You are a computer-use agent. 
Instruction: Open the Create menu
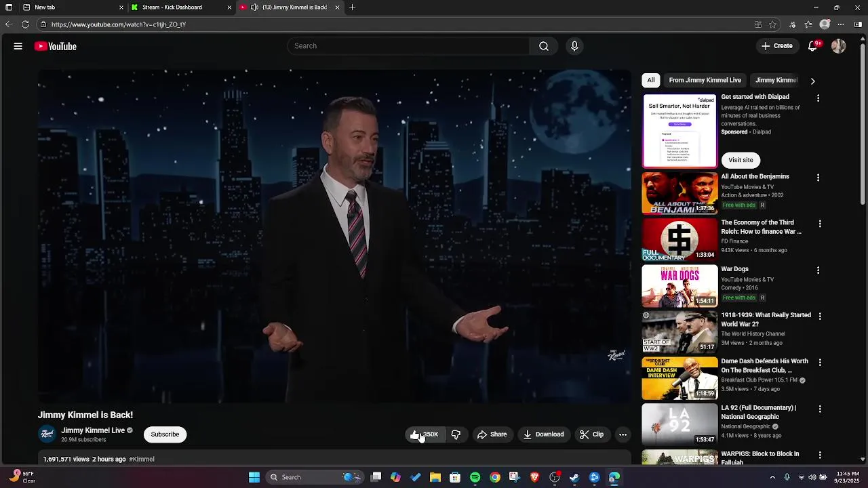click(x=777, y=46)
